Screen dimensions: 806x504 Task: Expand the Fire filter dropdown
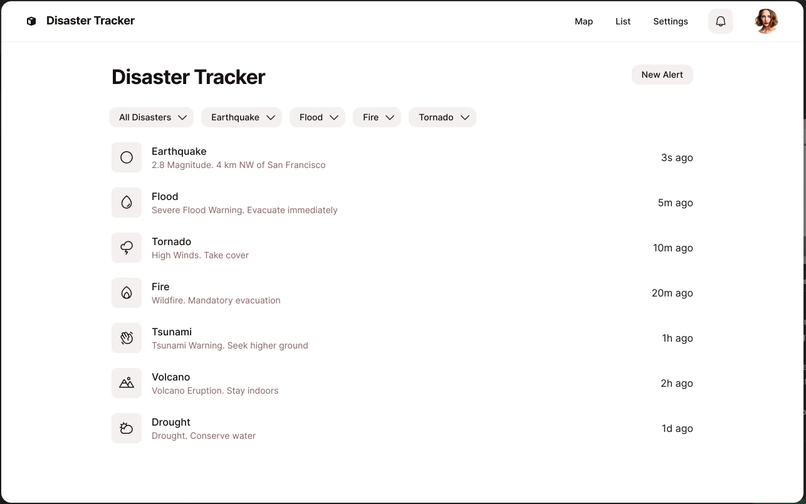pos(377,117)
